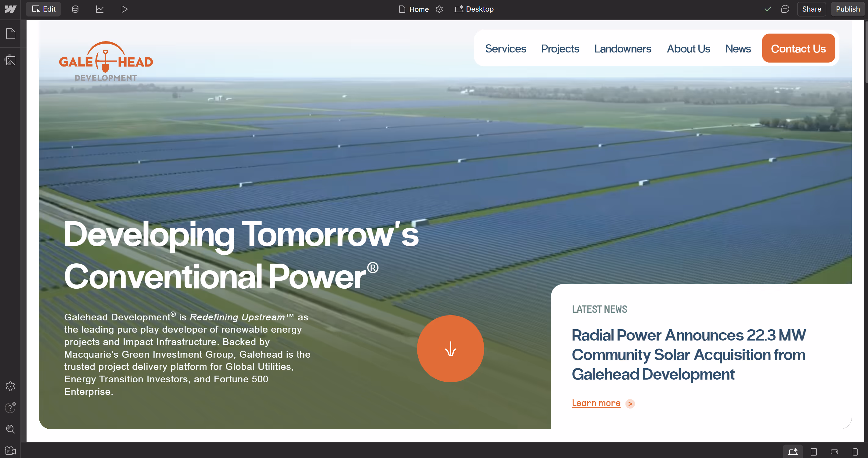Click the Preview play icon
868x458 pixels.
124,9
